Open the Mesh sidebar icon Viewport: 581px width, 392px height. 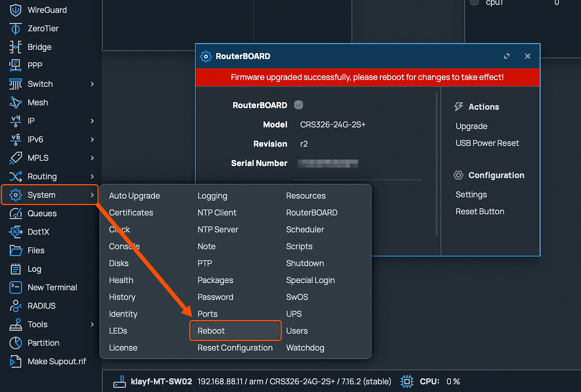pyautogui.click(x=15, y=103)
